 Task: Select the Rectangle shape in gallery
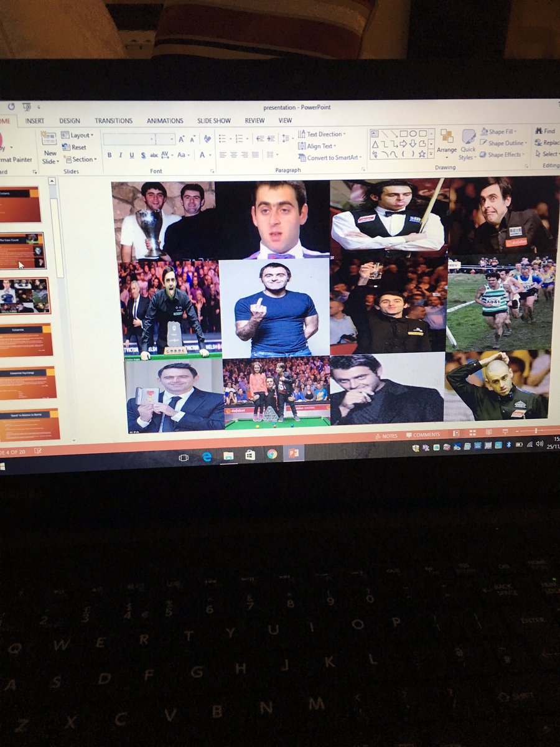coord(403,133)
